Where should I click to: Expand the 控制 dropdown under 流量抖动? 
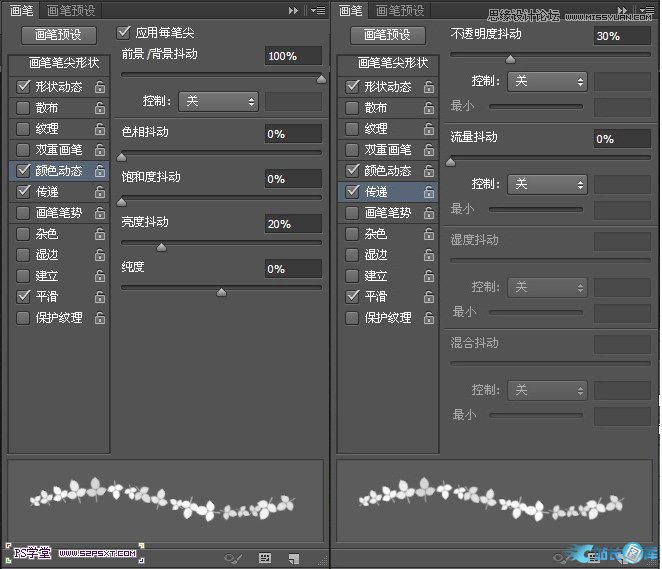[547, 184]
